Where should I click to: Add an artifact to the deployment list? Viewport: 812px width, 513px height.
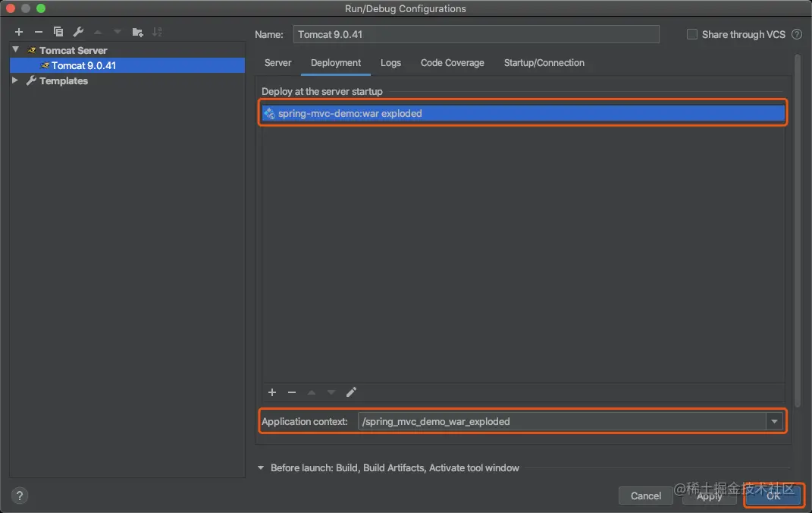272,392
